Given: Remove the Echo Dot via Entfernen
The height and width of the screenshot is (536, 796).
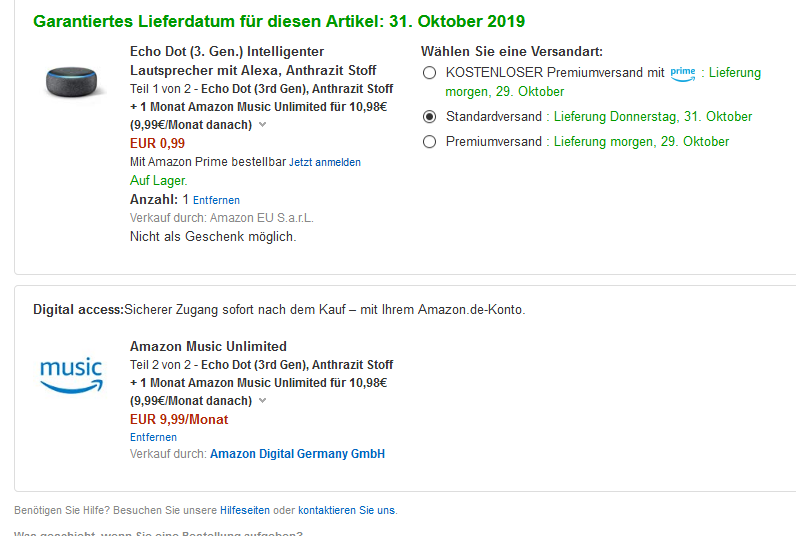Looking at the screenshot, I should tap(216, 200).
